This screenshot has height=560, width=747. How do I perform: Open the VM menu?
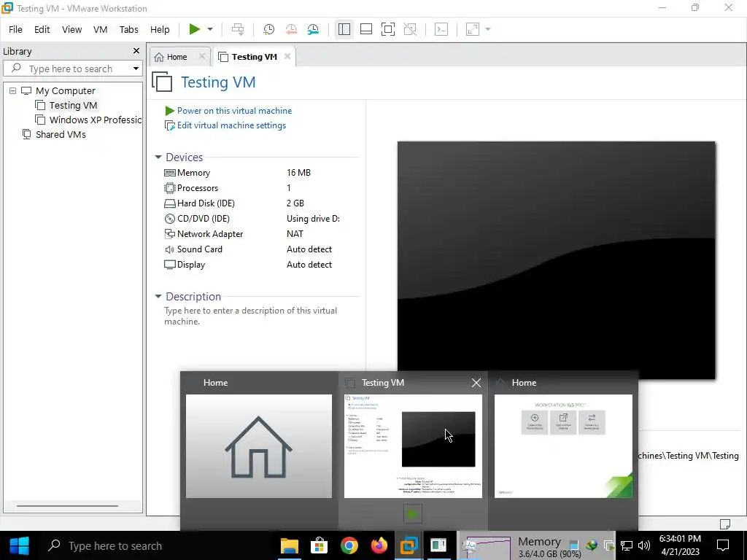[100, 29]
